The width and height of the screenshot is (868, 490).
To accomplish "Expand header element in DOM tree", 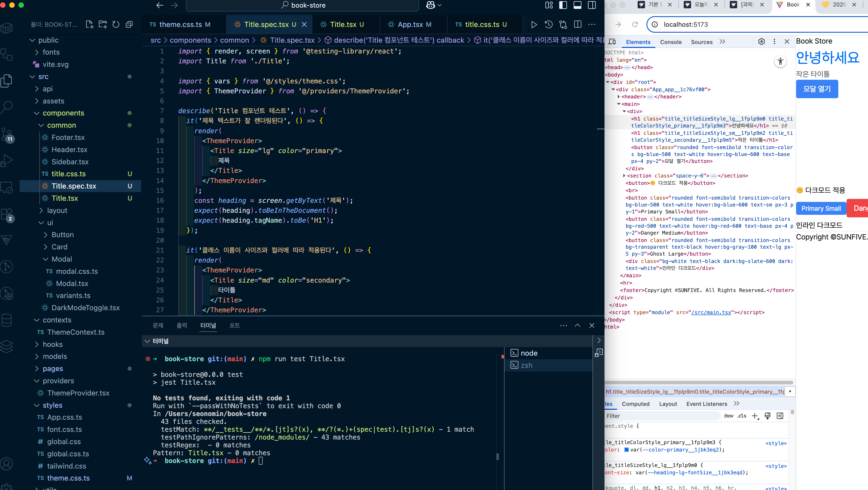I will point(619,97).
